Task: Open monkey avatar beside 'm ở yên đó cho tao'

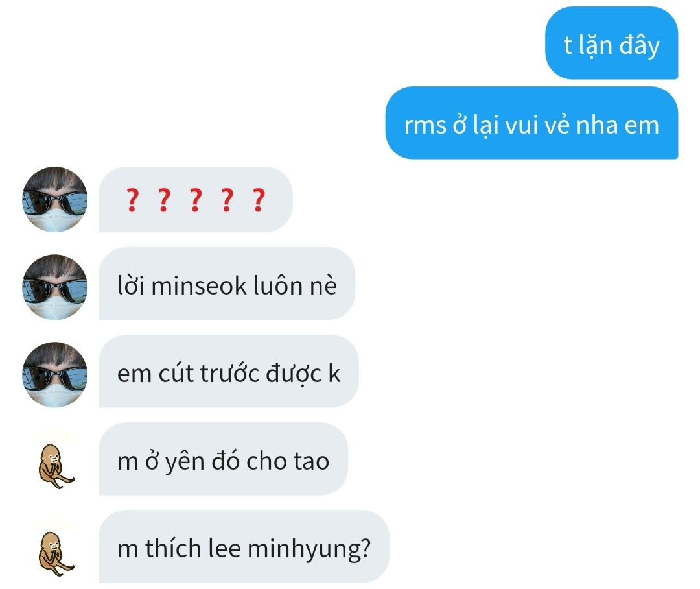Action: click(x=56, y=466)
